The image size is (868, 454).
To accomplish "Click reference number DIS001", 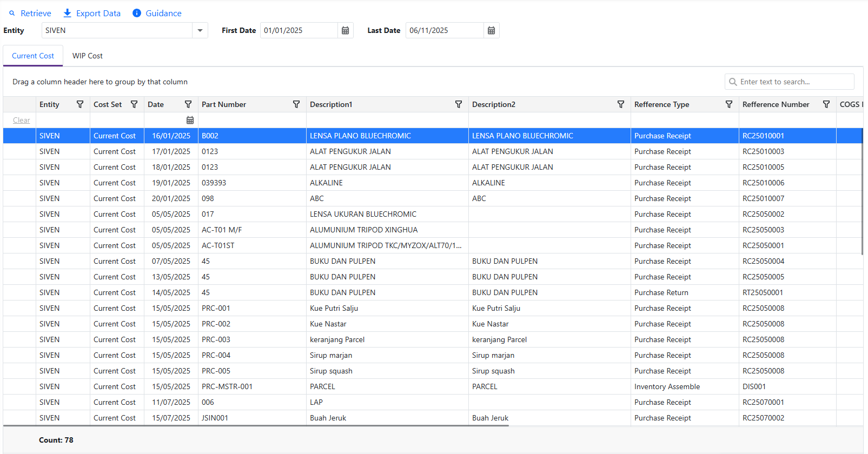I will (787, 386).
